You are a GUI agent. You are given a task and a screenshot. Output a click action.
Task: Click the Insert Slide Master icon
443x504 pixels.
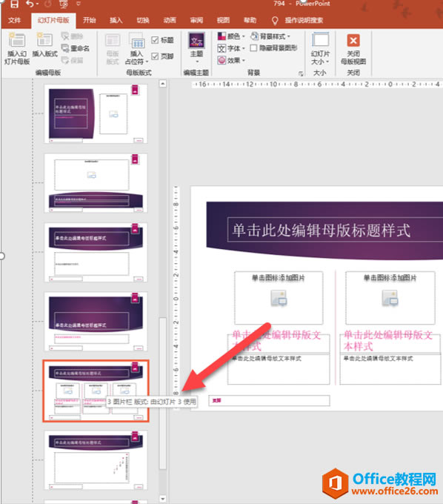pyautogui.click(x=17, y=40)
